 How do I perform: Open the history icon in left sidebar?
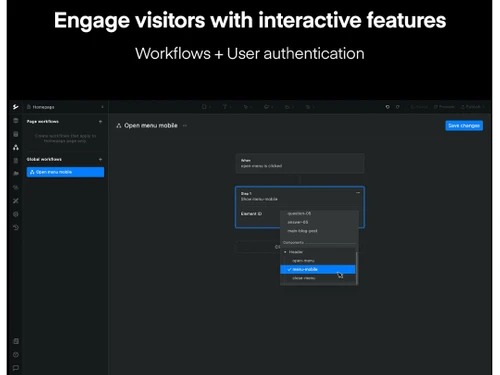[x=16, y=227]
